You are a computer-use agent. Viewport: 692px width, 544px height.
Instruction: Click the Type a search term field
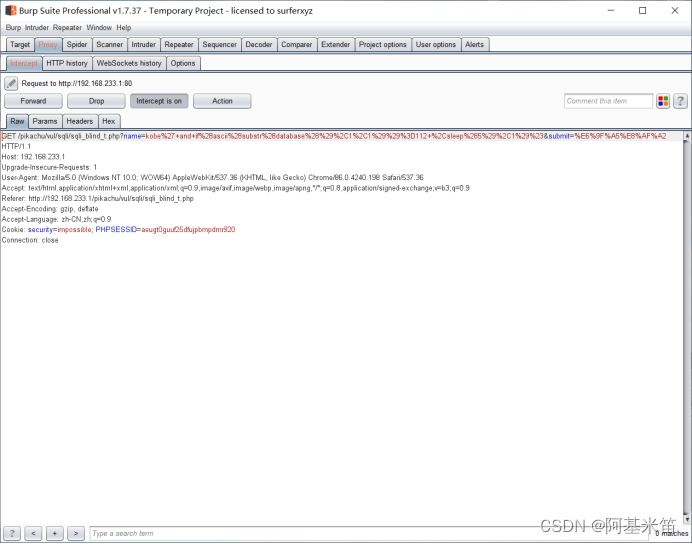[x=369, y=533]
